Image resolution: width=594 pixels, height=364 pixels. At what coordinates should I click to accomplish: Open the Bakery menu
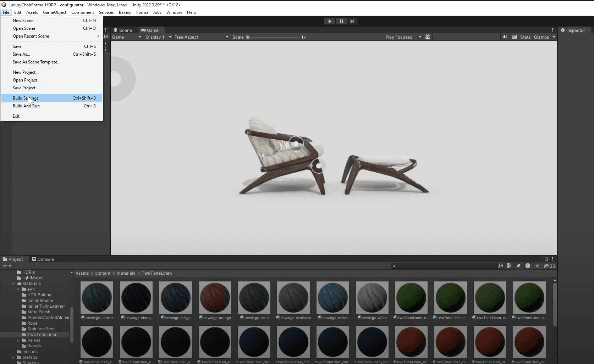point(125,12)
